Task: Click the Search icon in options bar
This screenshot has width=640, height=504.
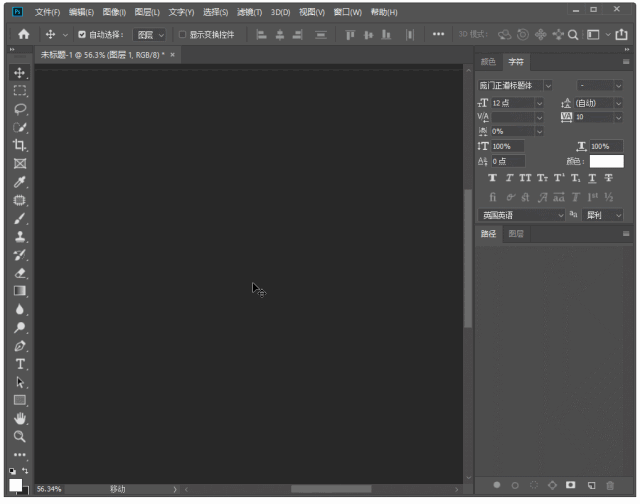Action: pyautogui.click(x=573, y=35)
